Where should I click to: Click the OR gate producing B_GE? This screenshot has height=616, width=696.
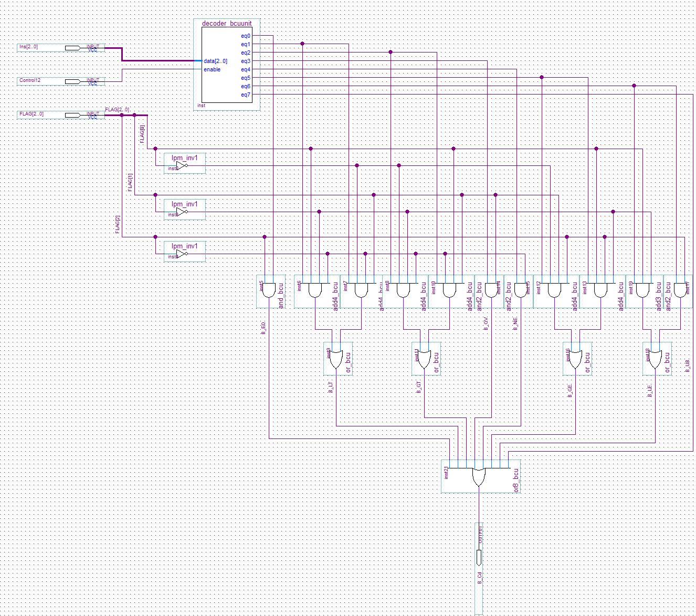(x=575, y=359)
